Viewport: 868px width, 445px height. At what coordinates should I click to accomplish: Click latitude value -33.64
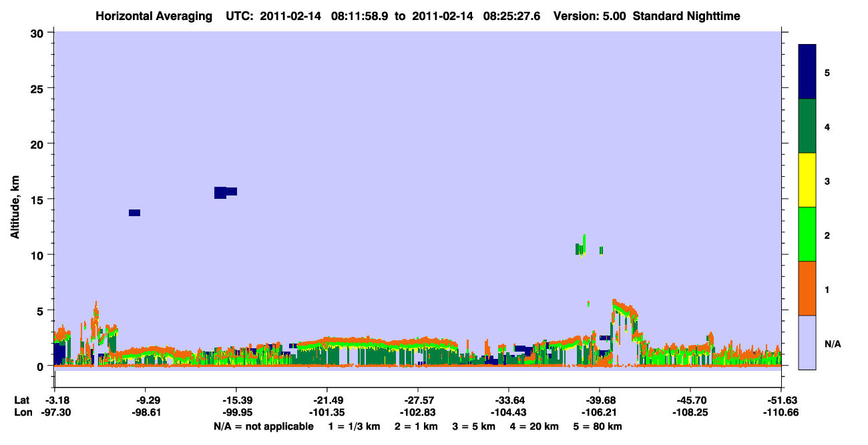(509, 400)
